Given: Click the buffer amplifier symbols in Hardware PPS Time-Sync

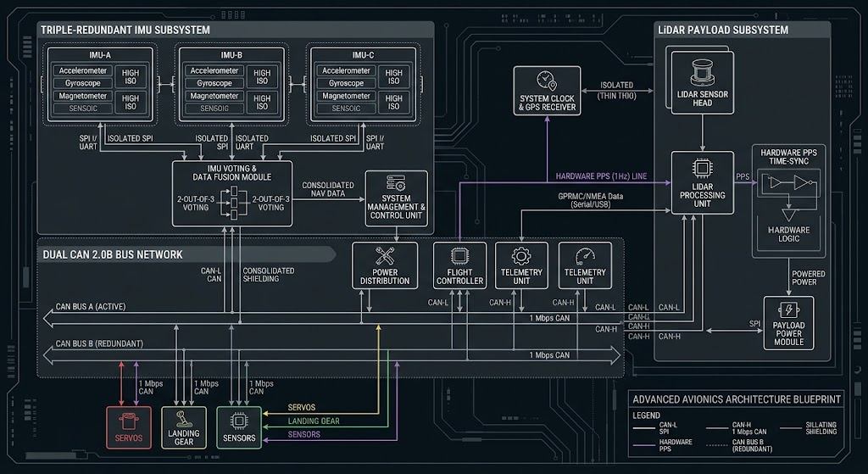Looking at the screenshot, I should (788, 183).
